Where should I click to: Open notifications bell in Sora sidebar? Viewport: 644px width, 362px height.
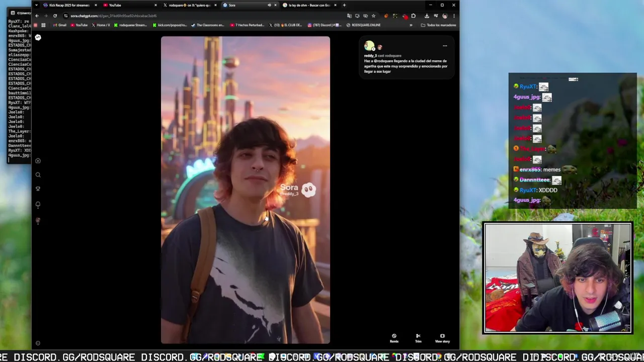click(38, 205)
